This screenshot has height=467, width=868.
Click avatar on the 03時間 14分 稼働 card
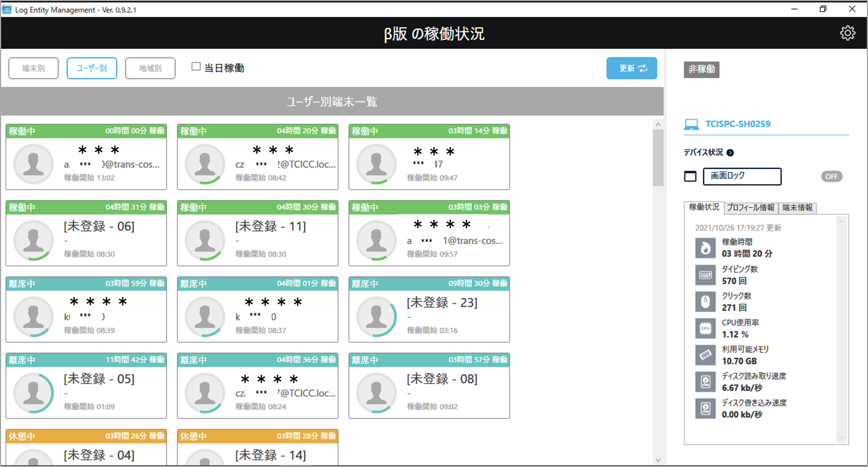tap(377, 164)
